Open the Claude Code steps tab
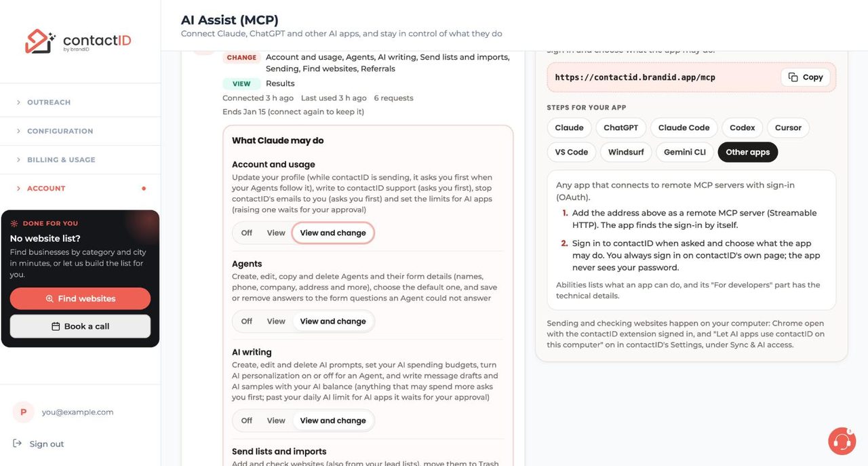Viewport: 868px width, 466px height. [x=684, y=128]
